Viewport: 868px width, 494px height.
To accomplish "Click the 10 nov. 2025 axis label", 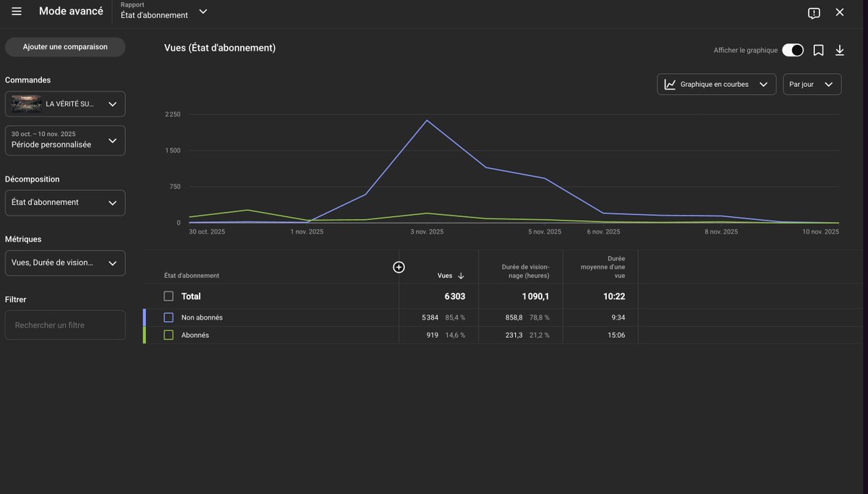I will click(821, 232).
